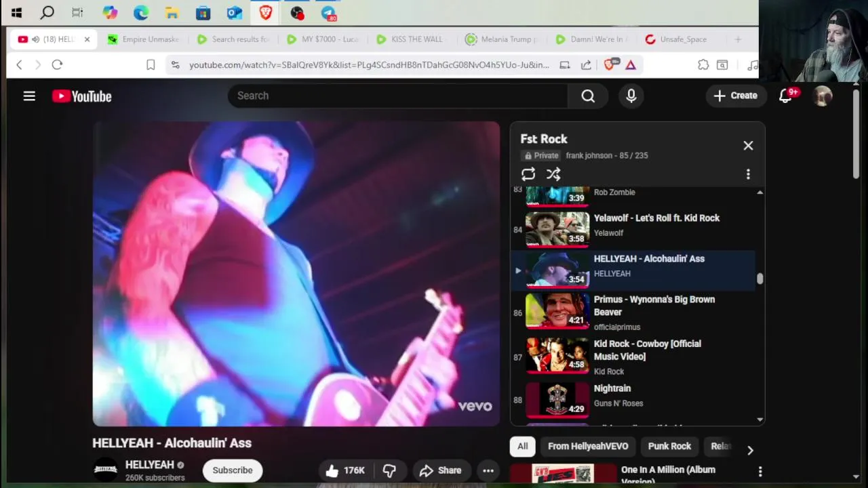Click the search magnifier button
This screenshot has height=488, width=868.
click(588, 96)
